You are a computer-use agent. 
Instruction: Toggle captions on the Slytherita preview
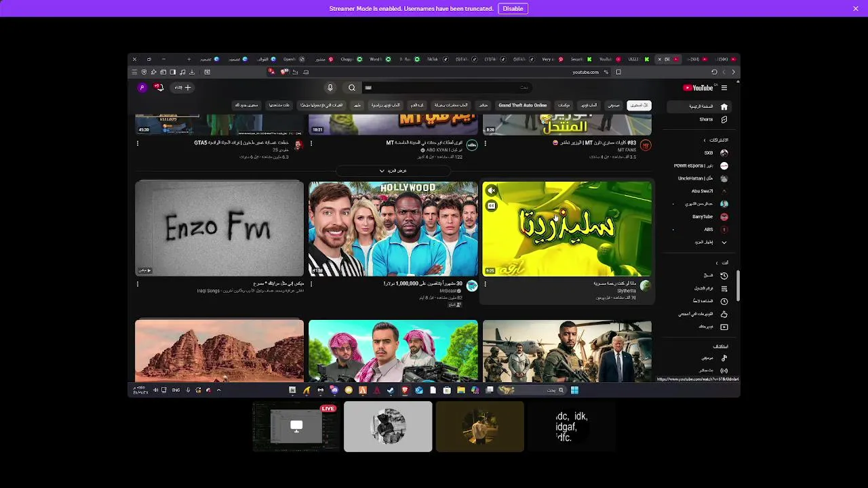[492, 206]
